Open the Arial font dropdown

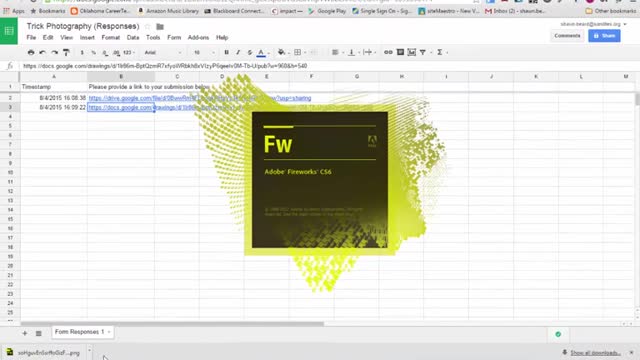pyautogui.click(x=162, y=53)
